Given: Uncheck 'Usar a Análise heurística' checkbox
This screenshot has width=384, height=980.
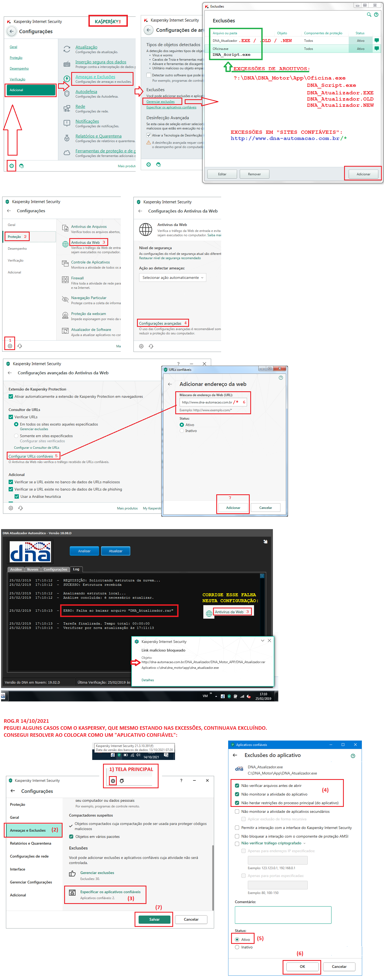Looking at the screenshot, I should point(17,496).
